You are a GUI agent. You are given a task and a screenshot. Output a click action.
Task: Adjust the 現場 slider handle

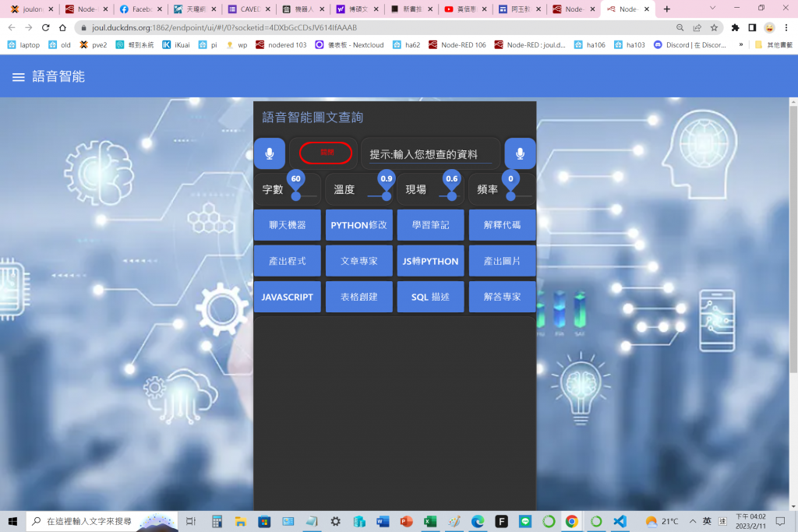[451, 196]
